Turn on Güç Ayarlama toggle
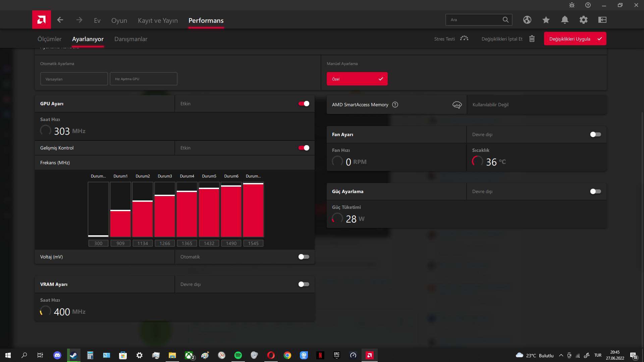The width and height of the screenshot is (644, 362). [595, 191]
